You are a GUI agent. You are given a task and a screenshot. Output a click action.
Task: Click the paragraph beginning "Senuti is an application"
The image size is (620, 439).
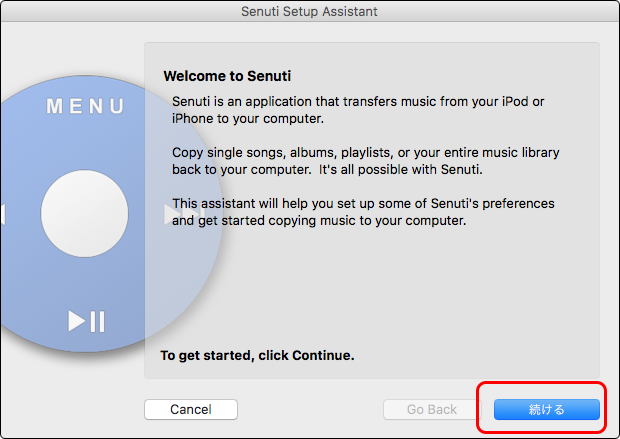pos(358,110)
